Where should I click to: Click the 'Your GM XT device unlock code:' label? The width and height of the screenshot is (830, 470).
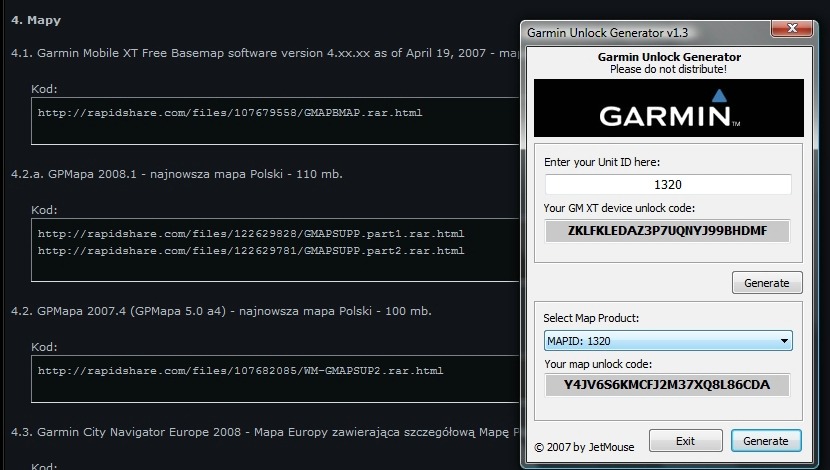pos(619,208)
